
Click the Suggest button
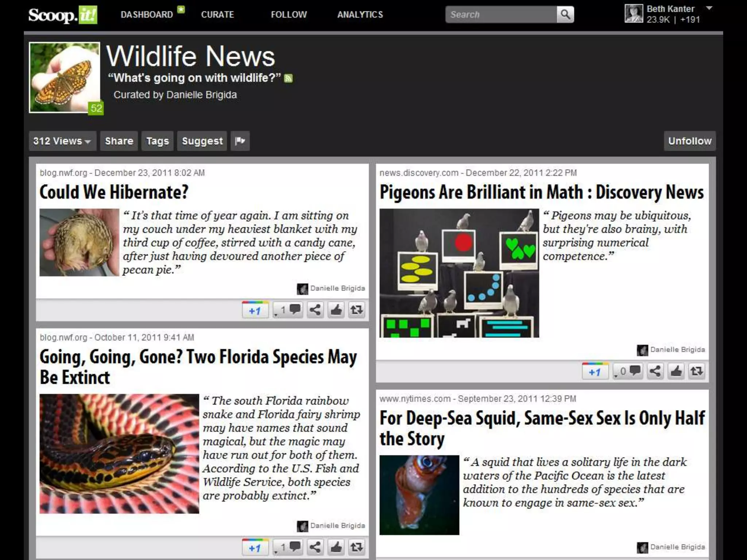point(202,141)
